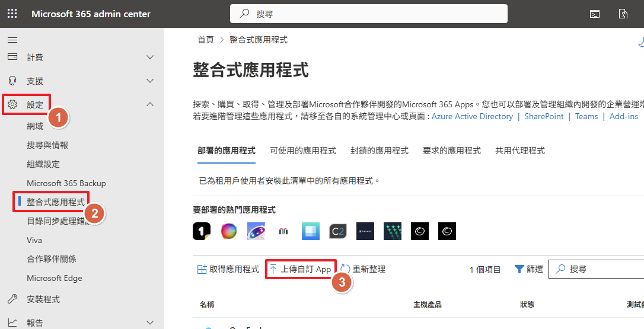
Task: Expand the 支援 support chevron
Action: (x=150, y=81)
